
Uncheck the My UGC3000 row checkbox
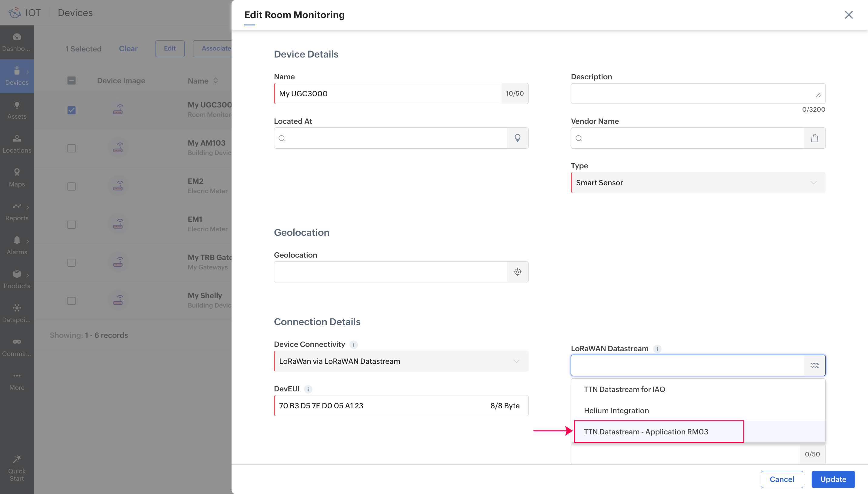(71, 110)
